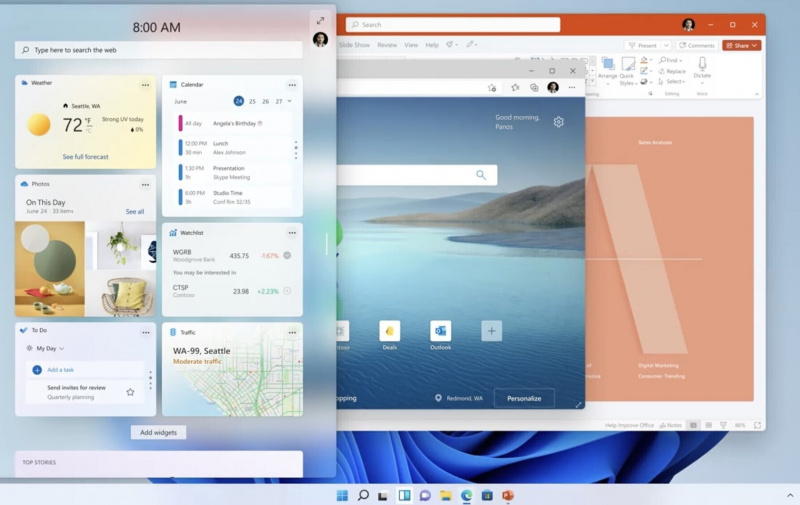Image resolution: width=800 pixels, height=505 pixels.
Task: Star the Send invites for review task
Action: pyautogui.click(x=130, y=392)
